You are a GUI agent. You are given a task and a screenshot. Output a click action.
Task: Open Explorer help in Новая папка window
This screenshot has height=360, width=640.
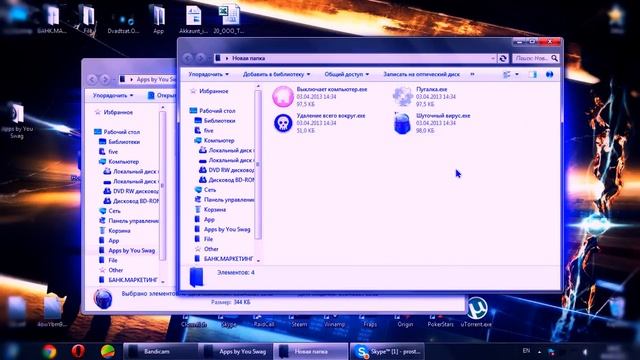point(549,74)
